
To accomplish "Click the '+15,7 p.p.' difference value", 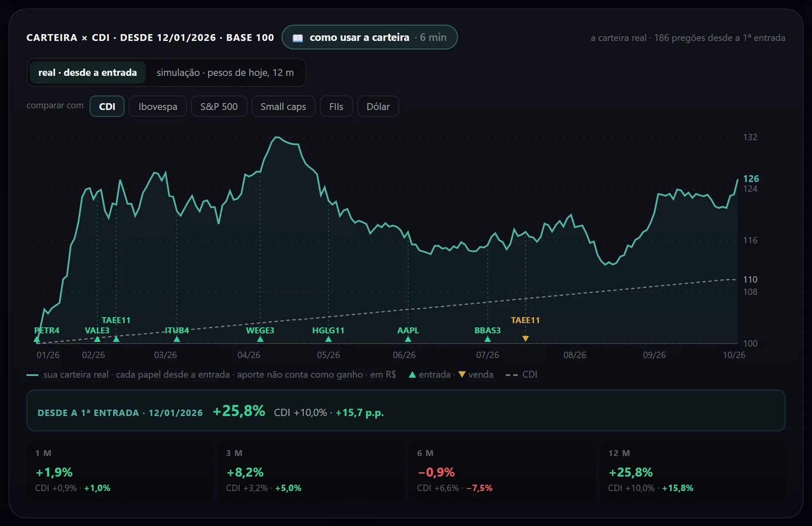I will click(360, 413).
